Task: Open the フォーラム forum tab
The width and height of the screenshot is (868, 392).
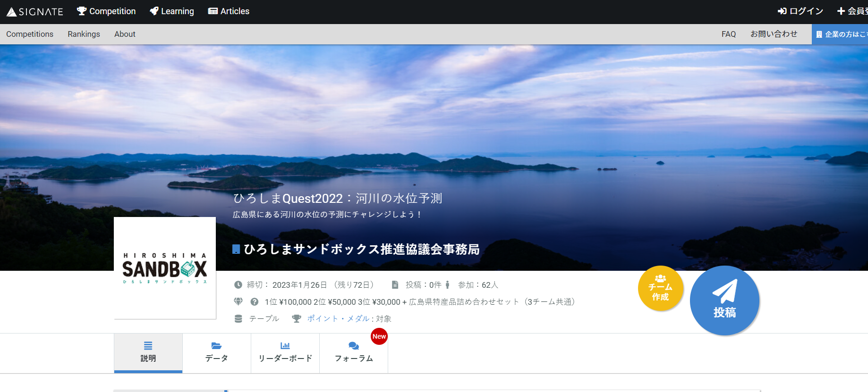Action: point(354,352)
